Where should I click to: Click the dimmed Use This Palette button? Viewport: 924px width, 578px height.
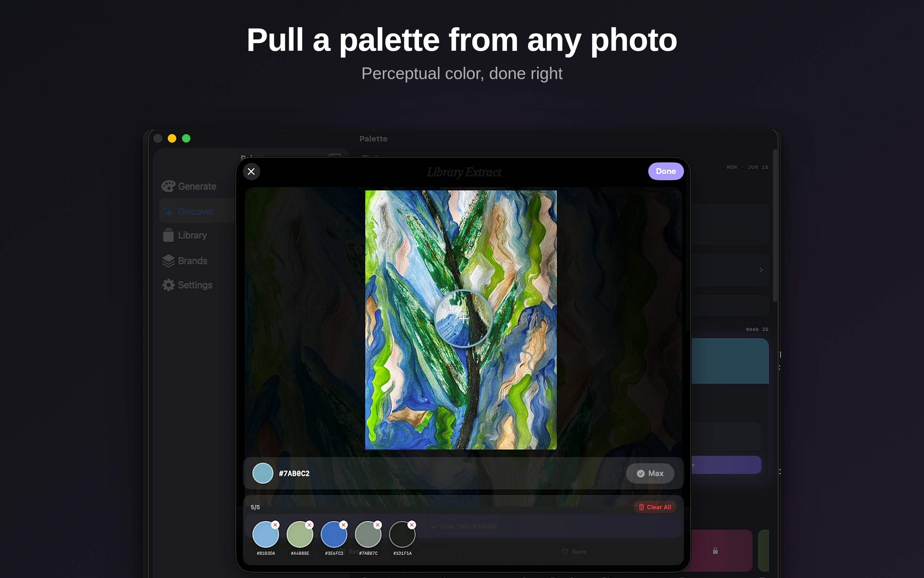point(464,526)
